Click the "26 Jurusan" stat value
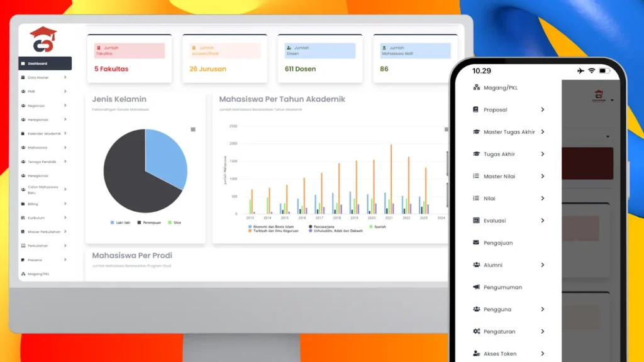Screen dimensions: 644x362 (208, 69)
